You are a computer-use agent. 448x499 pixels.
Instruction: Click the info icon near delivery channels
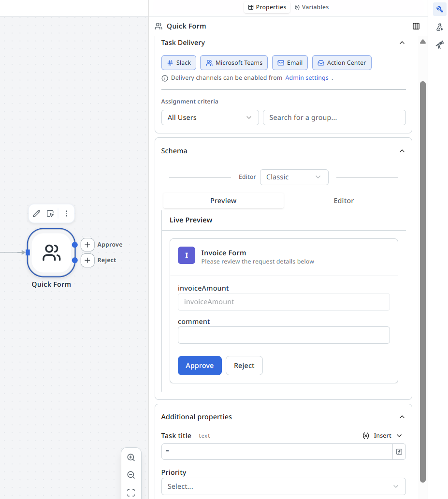[165, 78]
